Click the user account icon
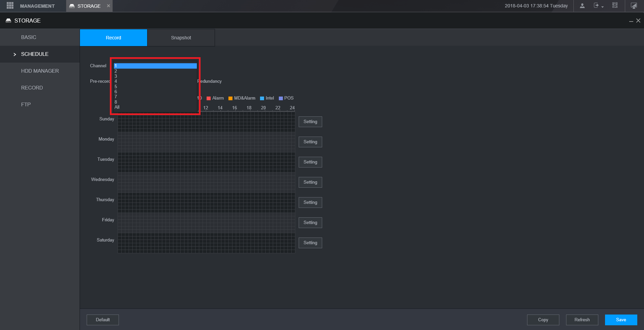Image resolution: width=644 pixels, height=330 pixels. 582,6
